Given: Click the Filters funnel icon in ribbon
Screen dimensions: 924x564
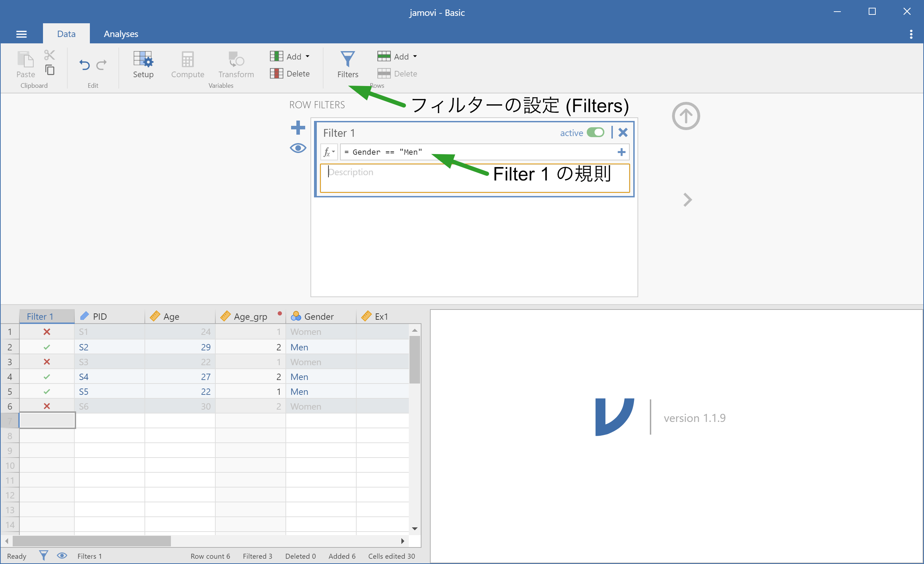Looking at the screenshot, I should point(347,60).
